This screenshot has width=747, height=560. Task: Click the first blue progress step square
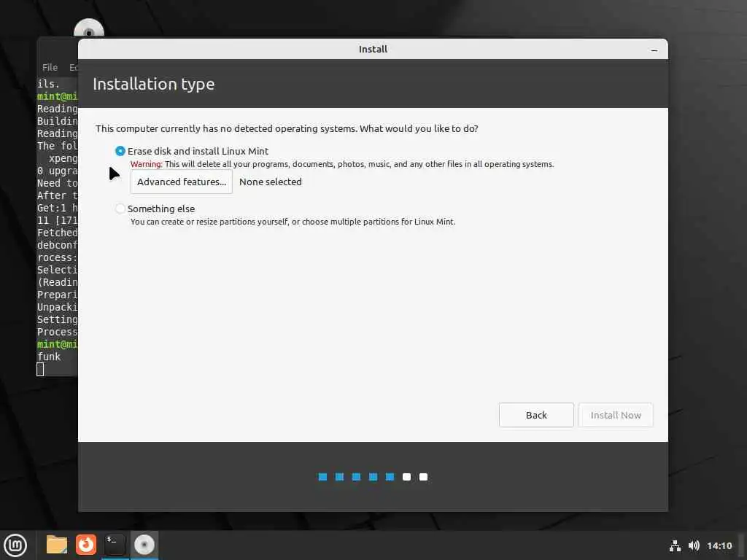click(322, 477)
